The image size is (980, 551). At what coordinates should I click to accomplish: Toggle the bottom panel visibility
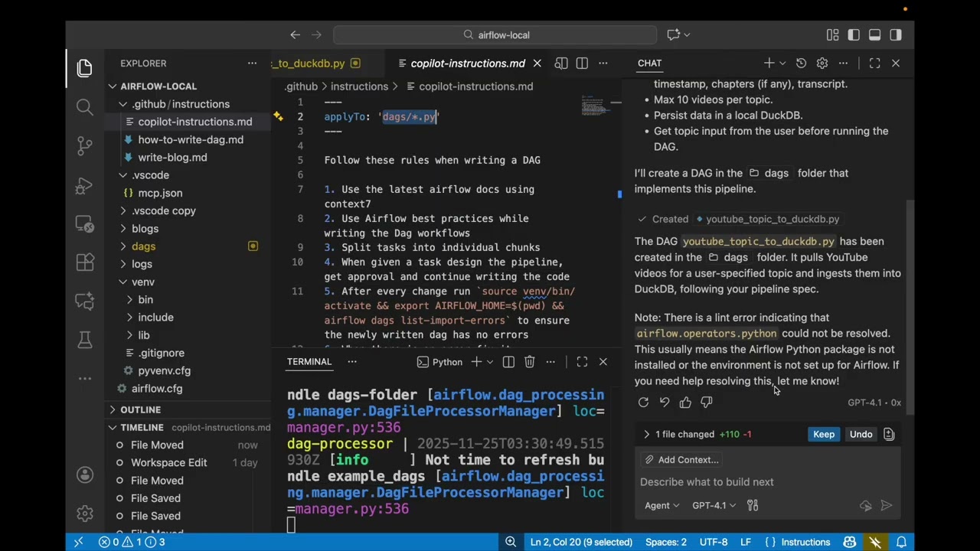click(x=874, y=34)
